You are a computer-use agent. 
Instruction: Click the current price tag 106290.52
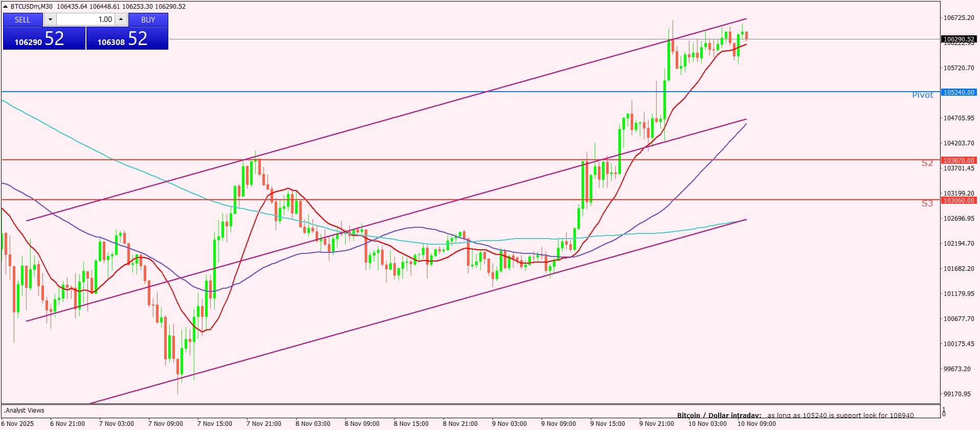click(x=959, y=39)
